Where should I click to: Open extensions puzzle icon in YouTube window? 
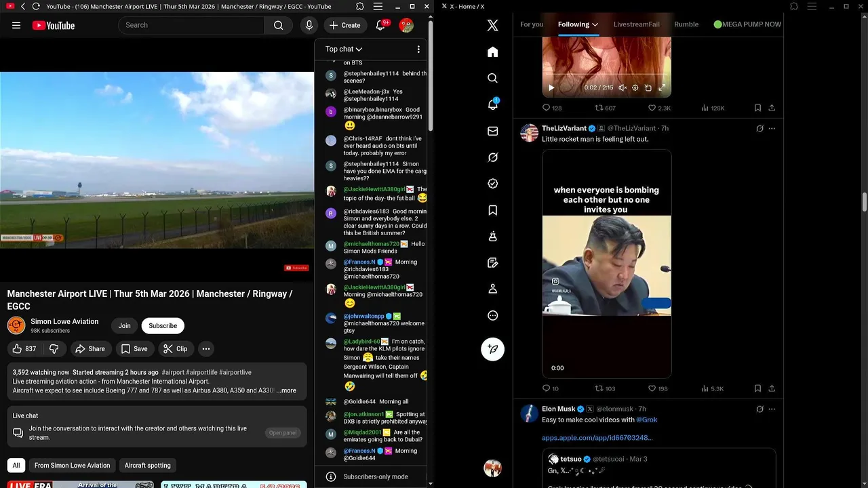click(360, 6)
